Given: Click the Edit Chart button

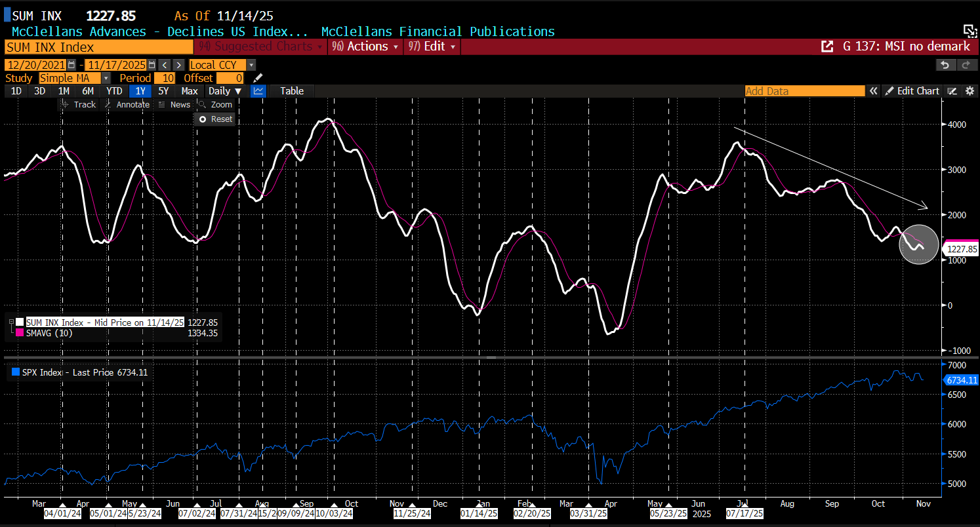Looking at the screenshot, I should tap(912, 91).
